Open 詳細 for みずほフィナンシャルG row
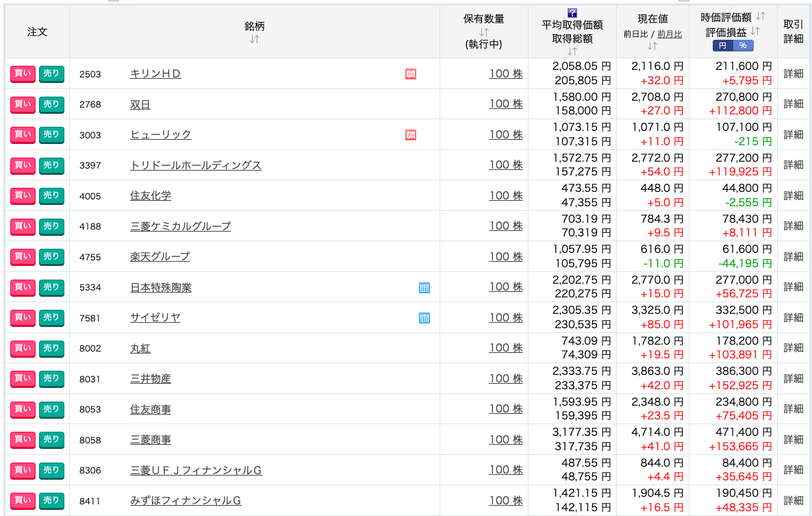Screen dimensions: 812x516 (794, 500)
